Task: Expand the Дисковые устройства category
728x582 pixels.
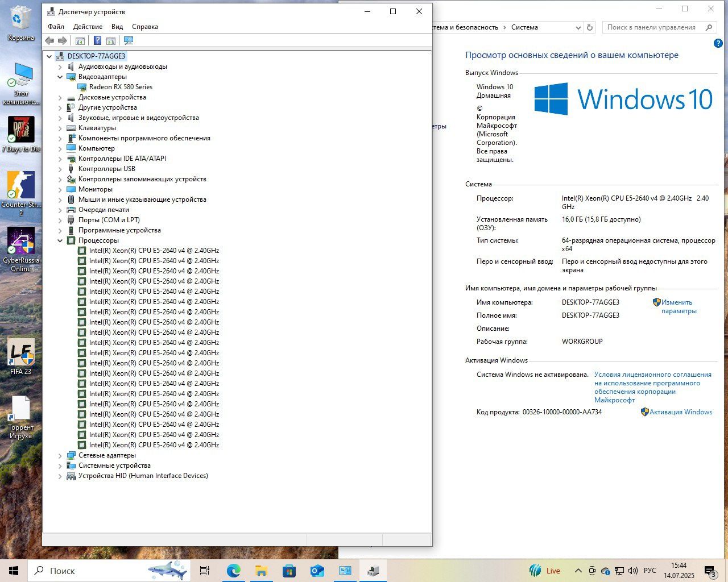Action: click(x=60, y=97)
